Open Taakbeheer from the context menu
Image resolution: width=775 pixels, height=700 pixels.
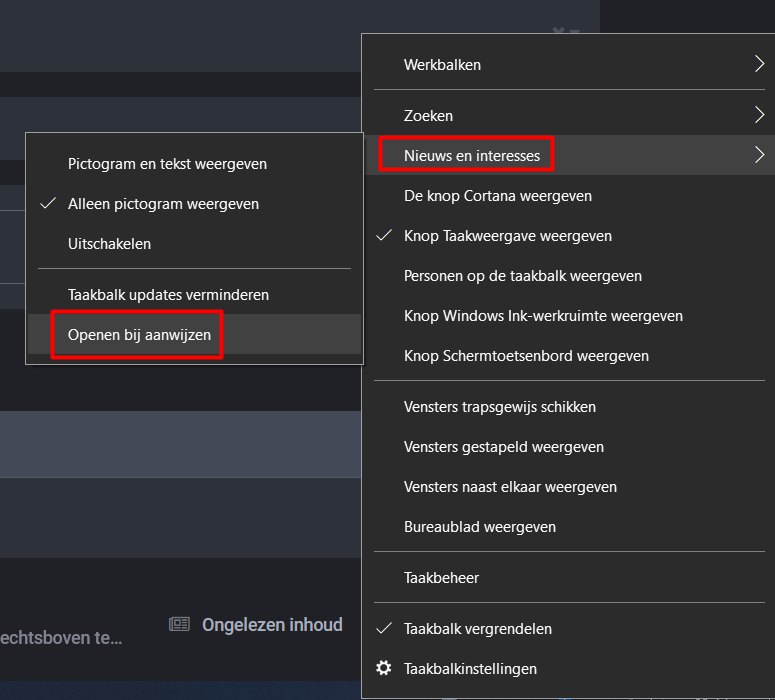(x=441, y=578)
